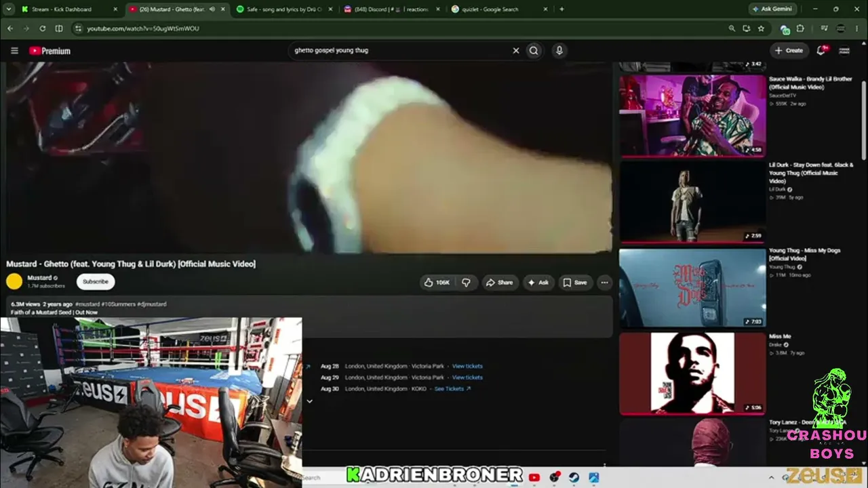Click the Ask button under video
The width and height of the screenshot is (868, 488).
click(x=538, y=283)
